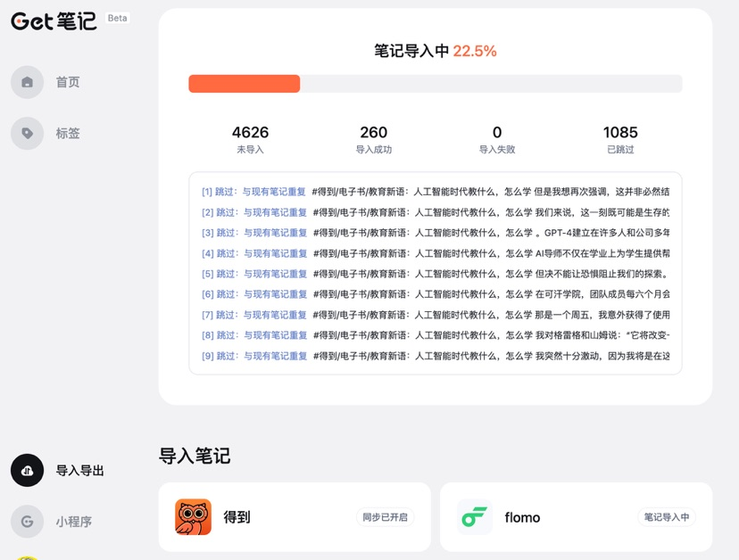Click the green flomo app icon
Image resolution: width=739 pixels, height=560 pixels.
pyautogui.click(x=475, y=517)
